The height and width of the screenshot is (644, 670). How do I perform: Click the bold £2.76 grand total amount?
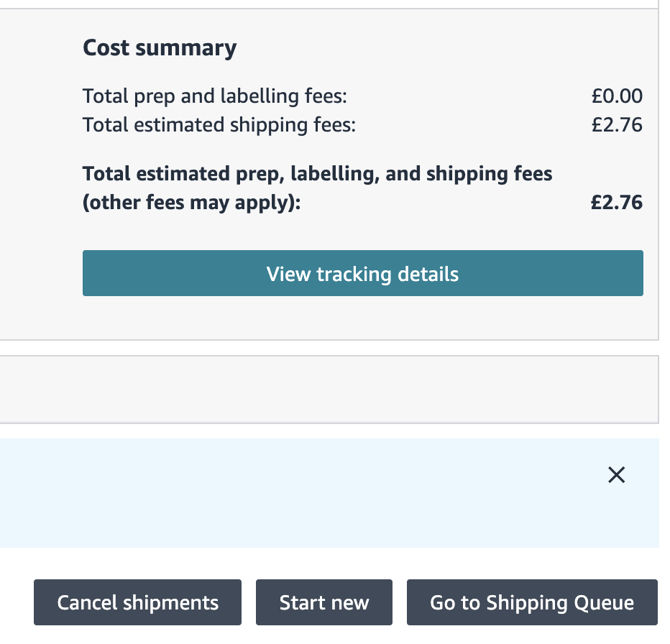pyautogui.click(x=616, y=203)
